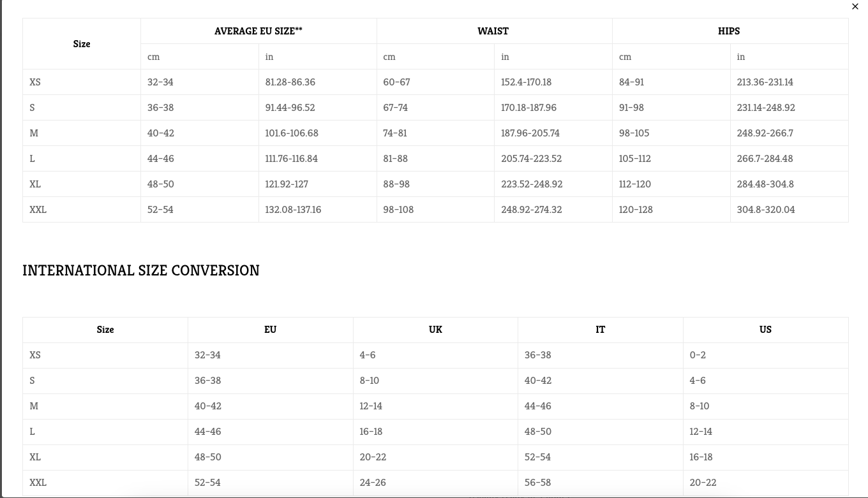Click the 12-14 UK size cell
Image resolution: width=868 pixels, height=498 pixels.
(x=371, y=406)
